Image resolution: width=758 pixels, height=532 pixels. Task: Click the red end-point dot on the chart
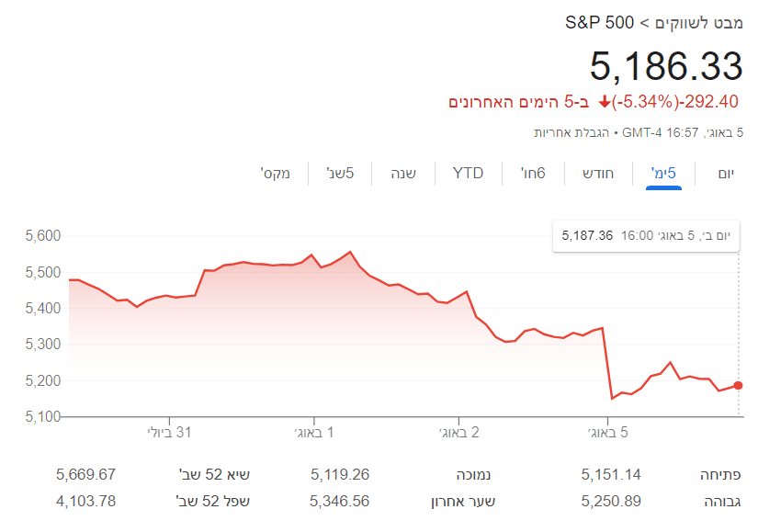(x=739, y=385)
